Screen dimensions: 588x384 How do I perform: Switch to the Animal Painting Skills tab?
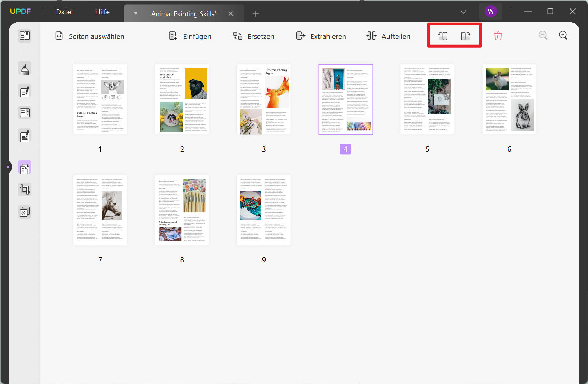[x=183, y=13]
